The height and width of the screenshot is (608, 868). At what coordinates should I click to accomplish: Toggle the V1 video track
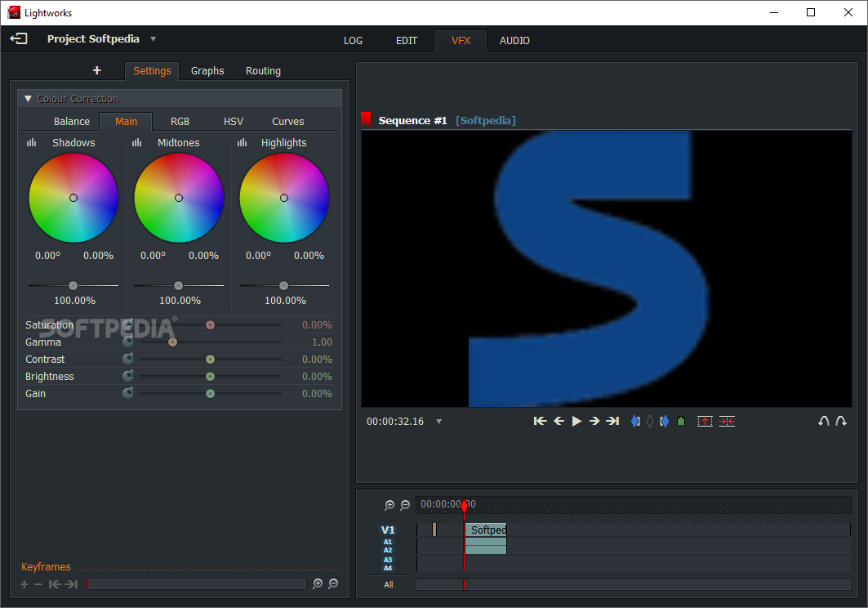388,530
